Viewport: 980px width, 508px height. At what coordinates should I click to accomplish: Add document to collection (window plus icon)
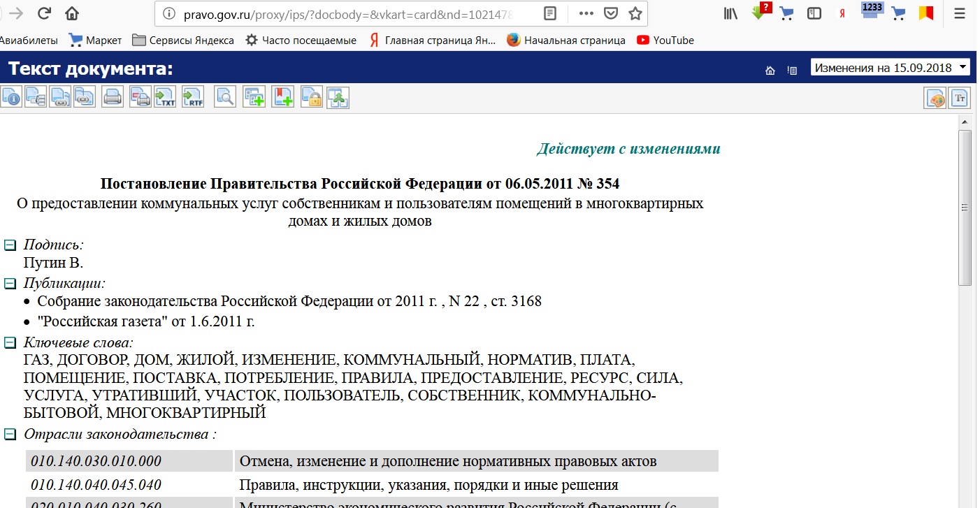tap(254, 97)
